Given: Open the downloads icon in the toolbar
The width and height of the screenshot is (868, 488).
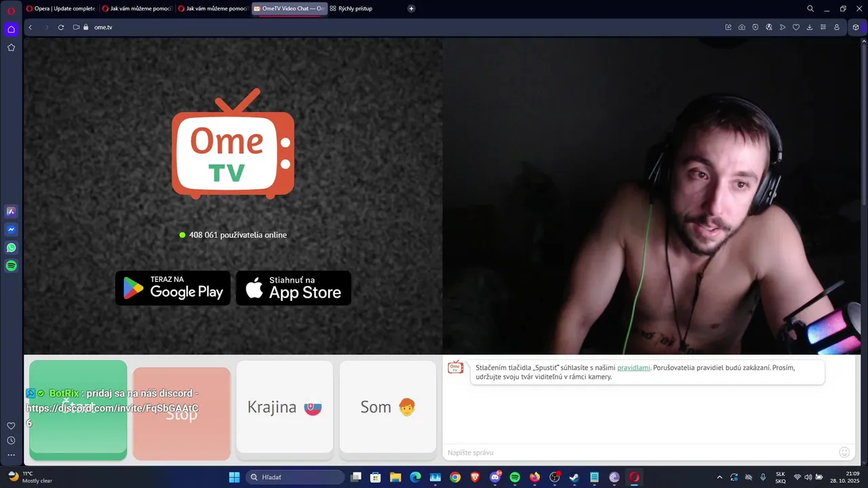Looking at the screenshot, I should tap(810, 27).
